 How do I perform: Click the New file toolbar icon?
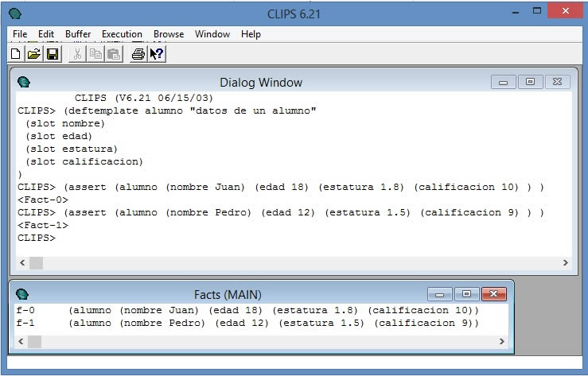coord(16,54)
